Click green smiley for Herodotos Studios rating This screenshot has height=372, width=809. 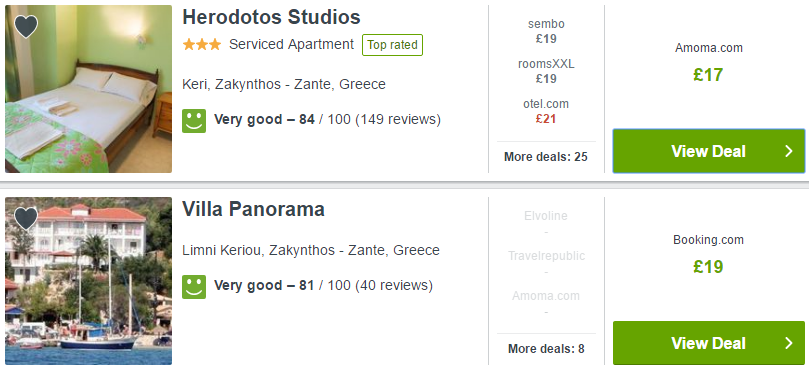tap(194, 121)
